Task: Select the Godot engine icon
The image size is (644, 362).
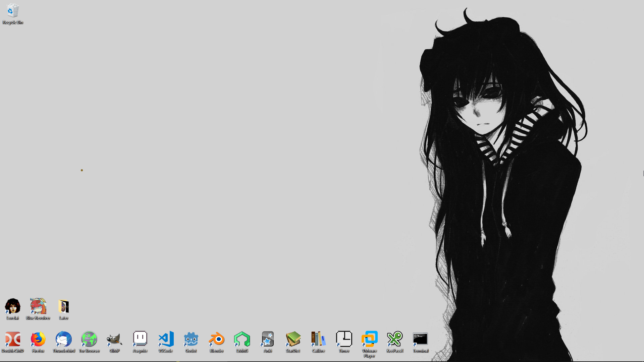Action: coord(191,339)
